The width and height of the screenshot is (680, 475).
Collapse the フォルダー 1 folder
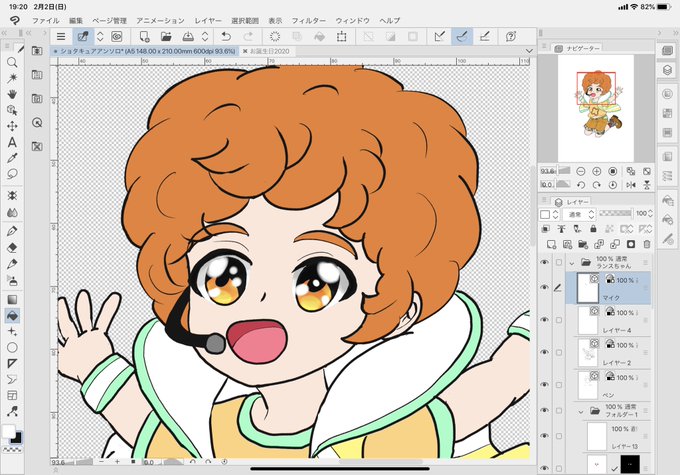pyautogui.click(x=581, y=411)
